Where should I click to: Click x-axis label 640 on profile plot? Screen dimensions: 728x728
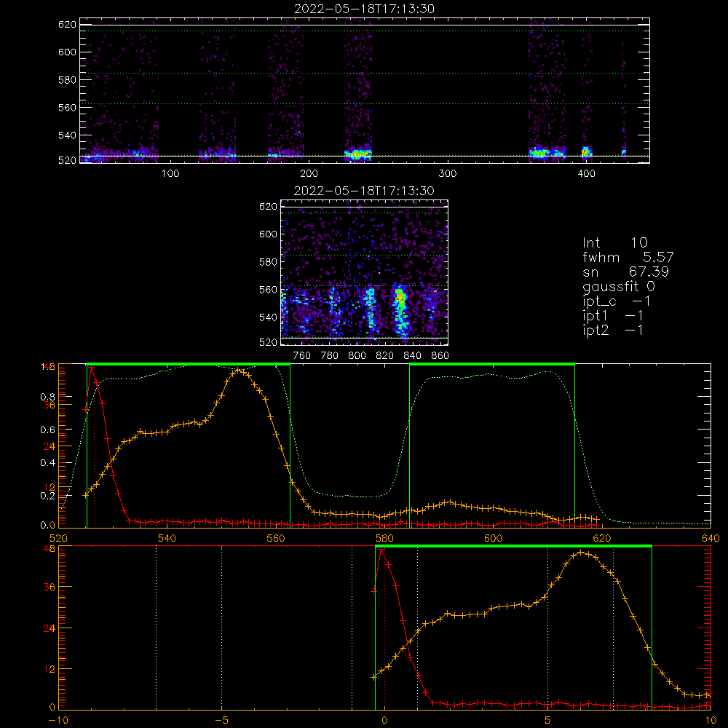tap(711, 538)
